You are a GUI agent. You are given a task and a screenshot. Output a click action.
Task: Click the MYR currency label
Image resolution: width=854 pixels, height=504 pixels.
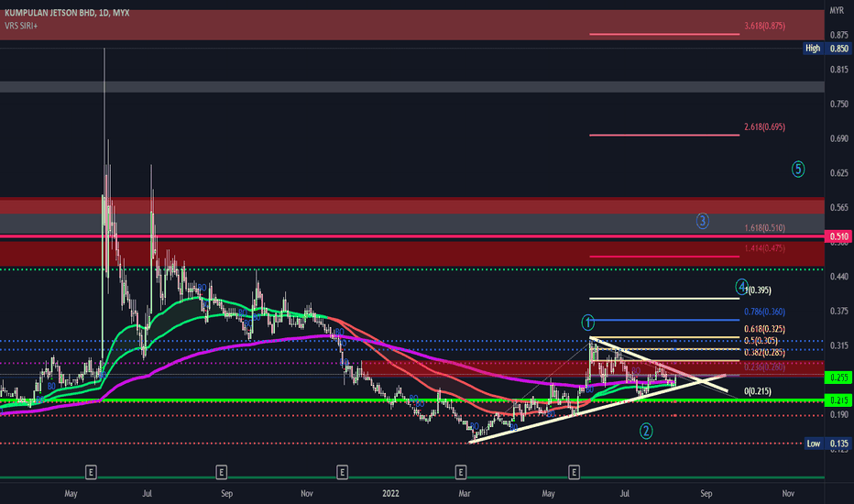pos(837,10)
